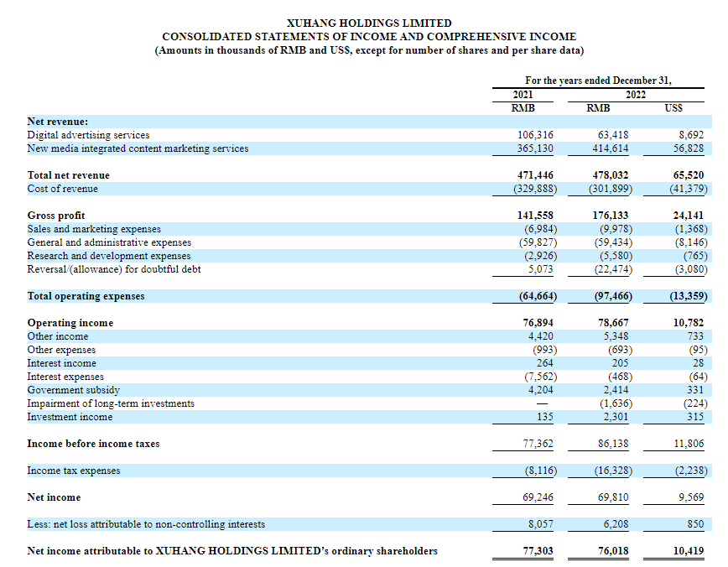
Task: Click the total revenue value '471,446'
Action: [x=535, y=175]
